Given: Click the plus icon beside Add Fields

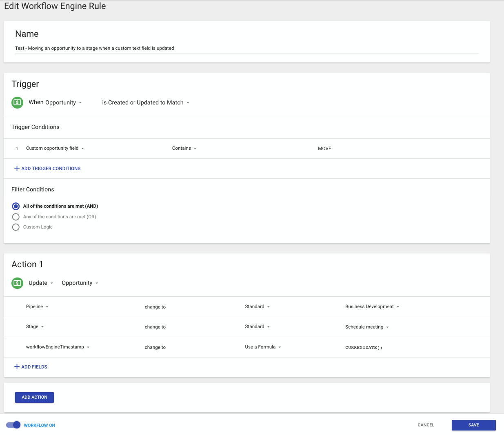Looking at the screenshot, I should click(x=17, y=366).
